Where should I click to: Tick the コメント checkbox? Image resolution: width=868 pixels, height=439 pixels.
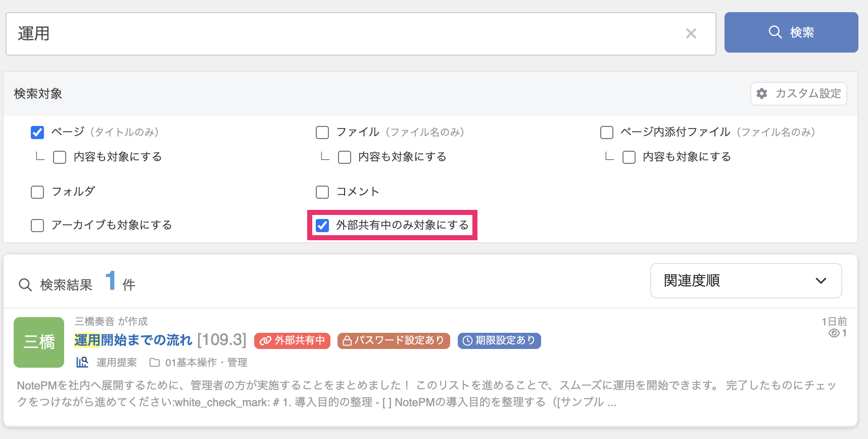pos(322,192)
